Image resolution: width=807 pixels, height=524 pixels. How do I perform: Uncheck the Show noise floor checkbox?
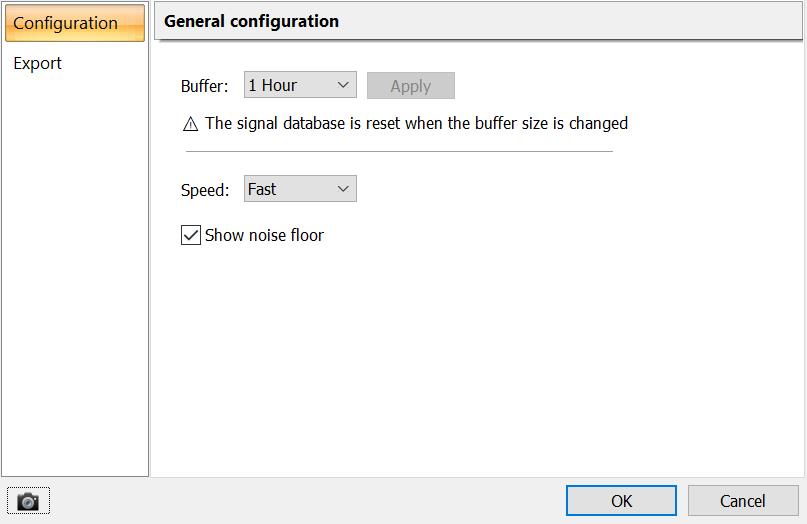191,235
